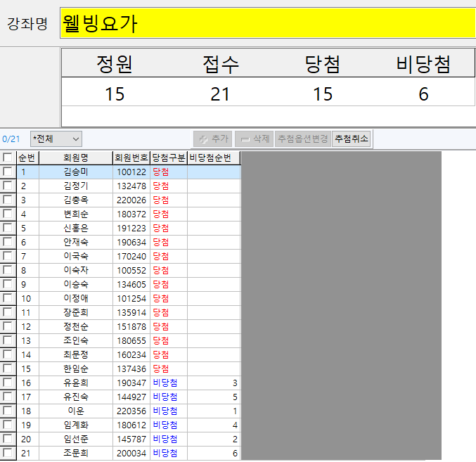Image resolution: width=476 pixels, height=462 pixels.
Task: Click member number 100122
Action: click(131, 172)
